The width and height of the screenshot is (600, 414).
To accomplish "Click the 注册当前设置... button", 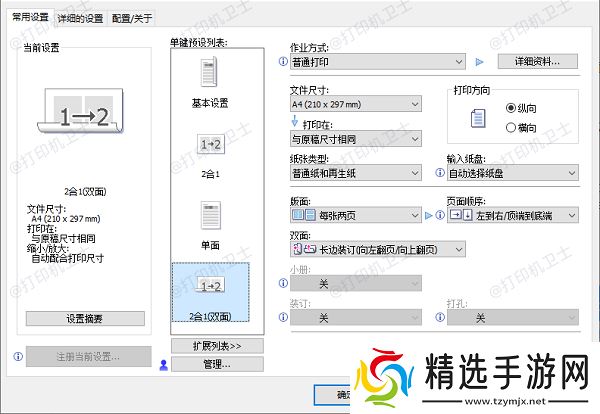I will (x=88, y=357).
